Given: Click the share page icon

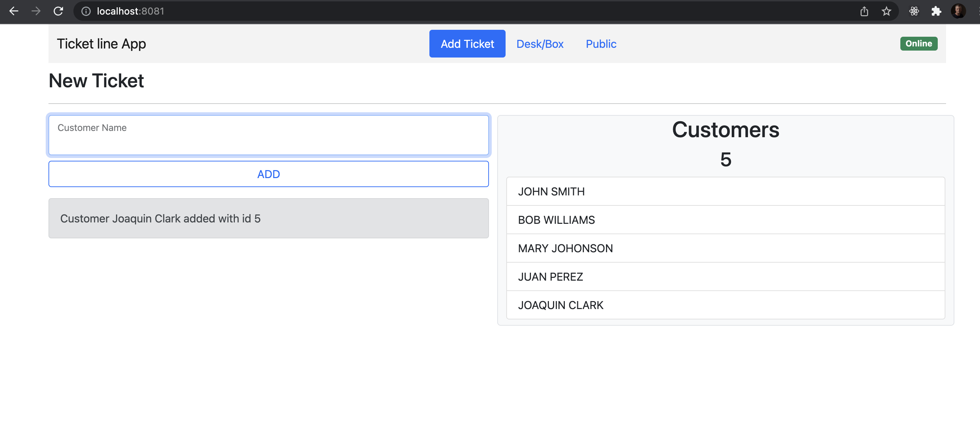Looking at the screenshot, I should 864,11.
